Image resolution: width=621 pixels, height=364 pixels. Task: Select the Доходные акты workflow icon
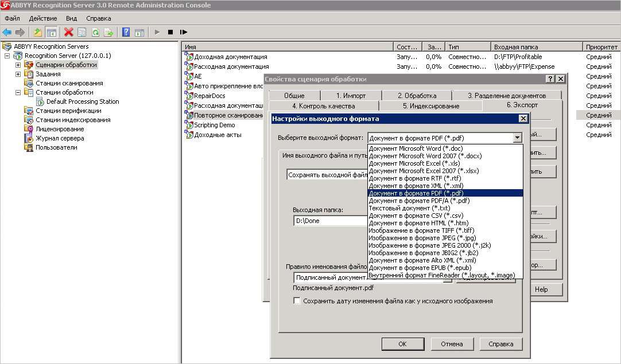click(189, 135)
